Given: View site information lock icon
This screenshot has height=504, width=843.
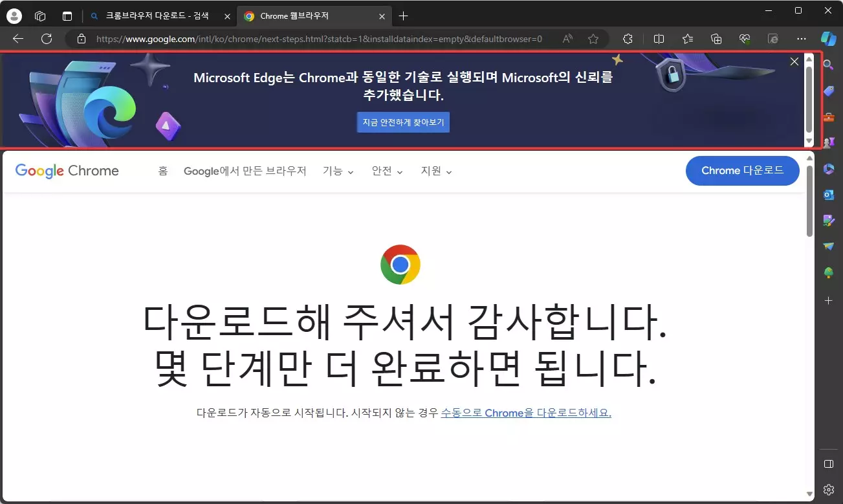Looking at the screenshot, I should 81,39.
